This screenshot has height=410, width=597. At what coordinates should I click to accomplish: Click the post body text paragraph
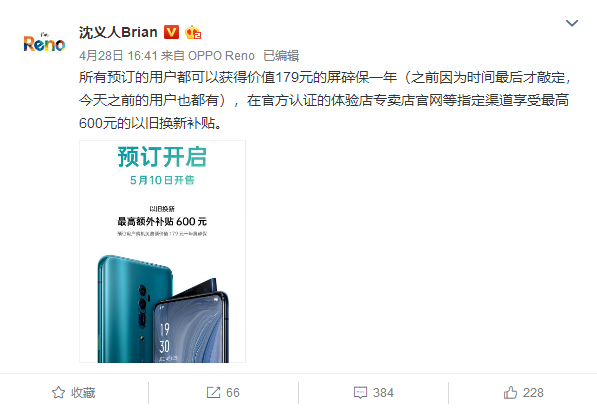pos(324,100)
